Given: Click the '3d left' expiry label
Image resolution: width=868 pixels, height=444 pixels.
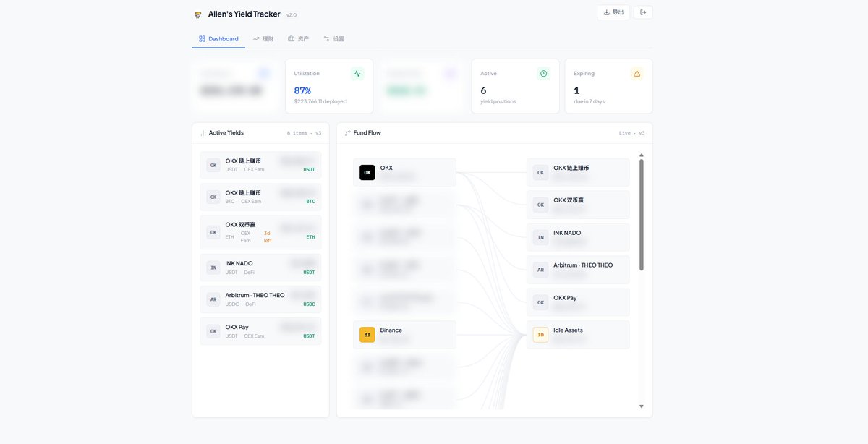Looking at the screenshot, I should coord(268,236).
